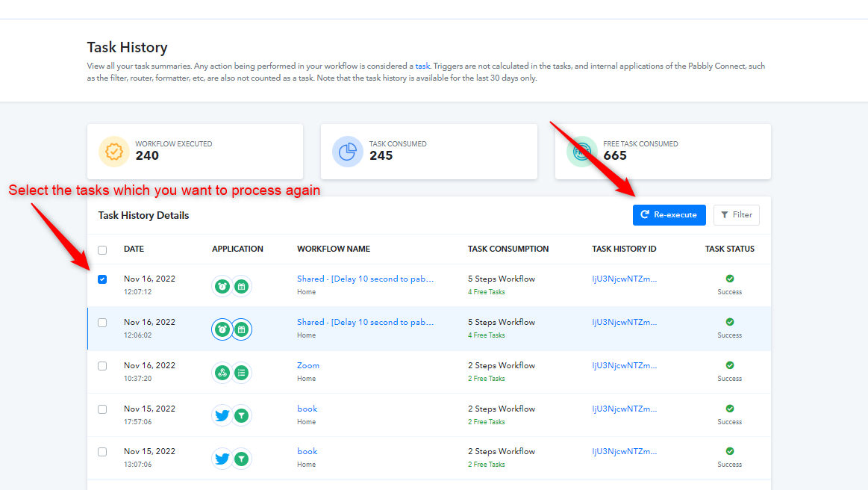Open task history ID in 13:07:06 book row
Screen dimensions: 868x490
[624, 451]
